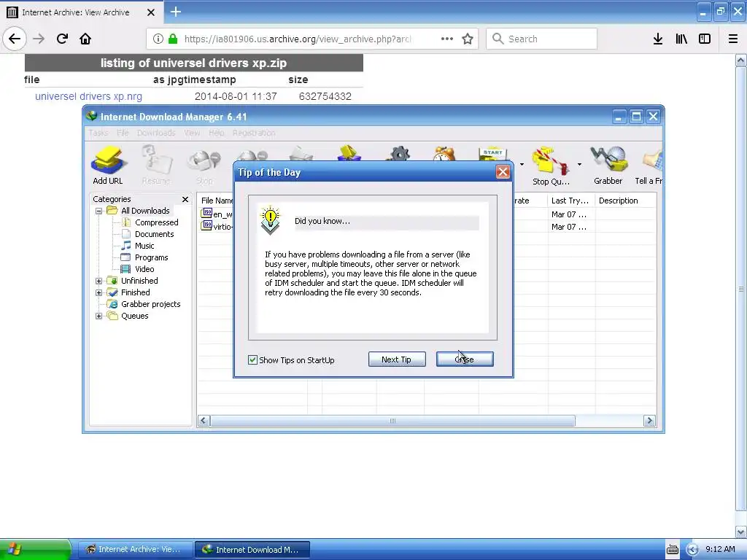
Task: Open the Registration menu in IDM
Action: click(x=254, y=133)
